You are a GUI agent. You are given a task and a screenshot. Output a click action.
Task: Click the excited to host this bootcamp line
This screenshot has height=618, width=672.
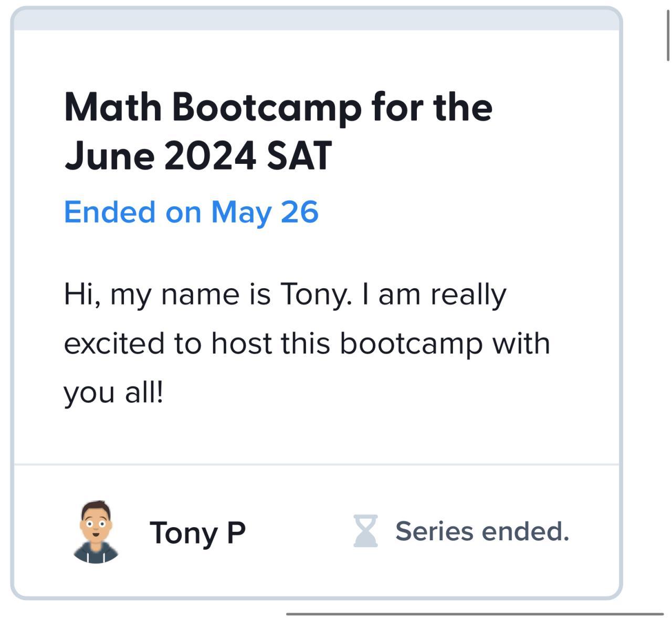click(307, 343)
